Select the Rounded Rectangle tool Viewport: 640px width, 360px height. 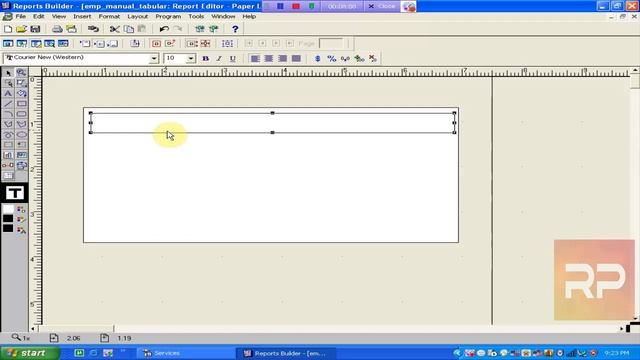click(x=22, y=114)
